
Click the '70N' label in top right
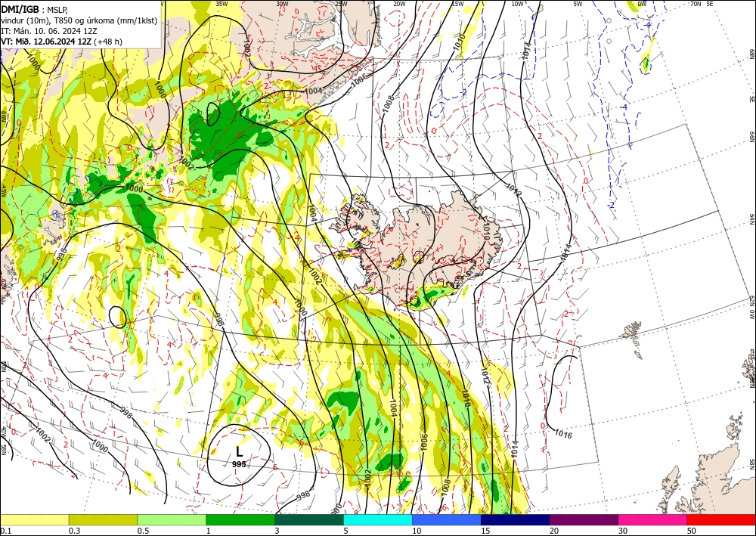pos(696,4)
